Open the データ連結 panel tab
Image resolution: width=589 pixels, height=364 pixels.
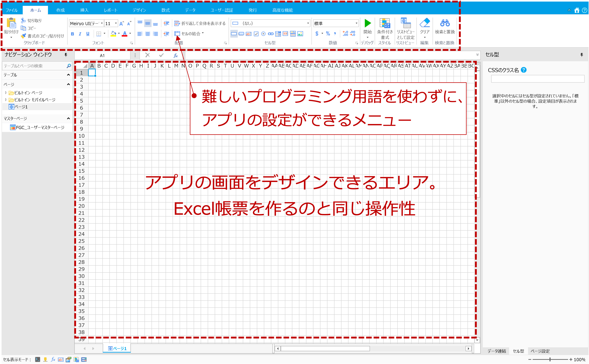tap(497, 351)
